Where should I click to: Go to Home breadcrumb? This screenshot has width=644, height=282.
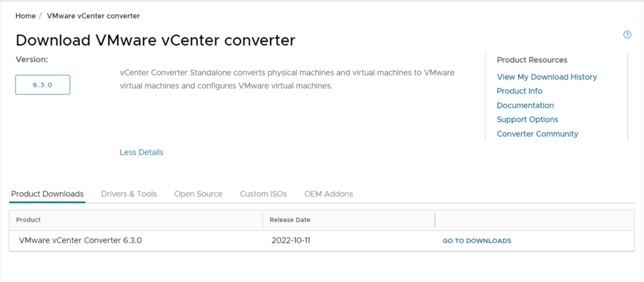(25, 16)
